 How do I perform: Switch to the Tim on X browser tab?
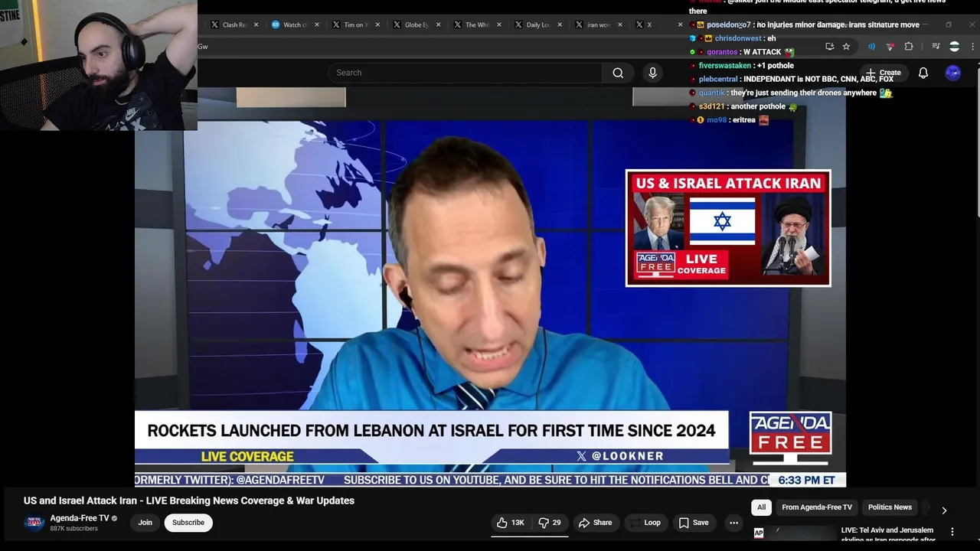click(355, 24)
